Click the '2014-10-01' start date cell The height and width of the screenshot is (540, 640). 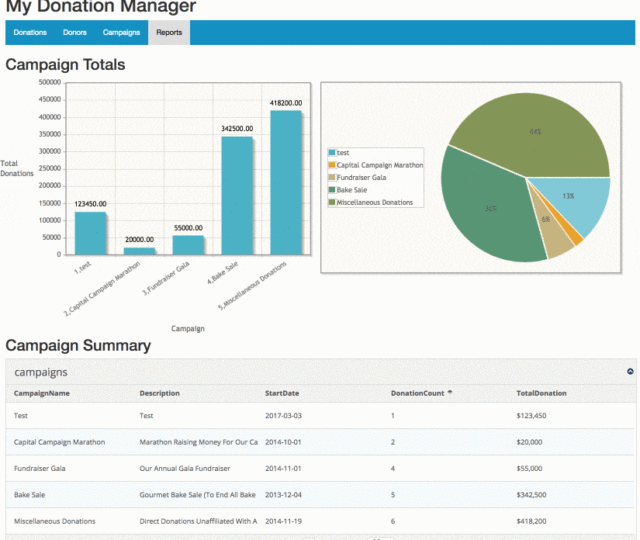283,442
